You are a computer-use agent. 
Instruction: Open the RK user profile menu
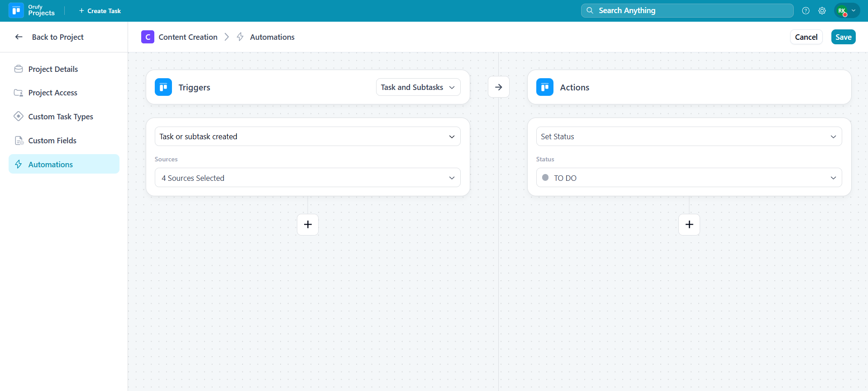click(846, 11)
